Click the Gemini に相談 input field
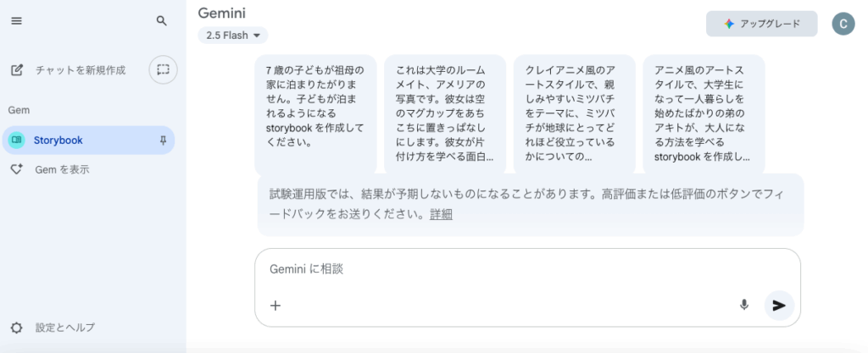 (x=527, y=269)
